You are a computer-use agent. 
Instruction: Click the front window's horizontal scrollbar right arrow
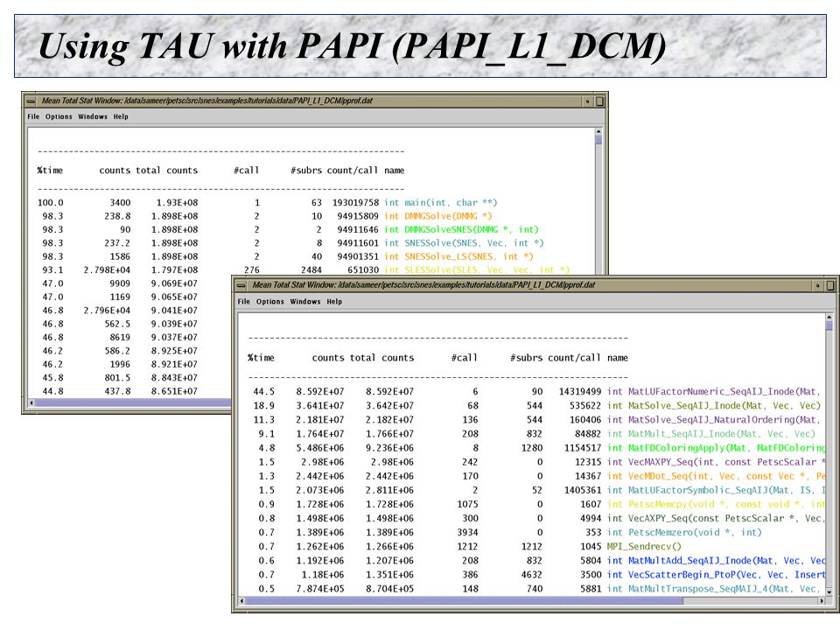822,601
